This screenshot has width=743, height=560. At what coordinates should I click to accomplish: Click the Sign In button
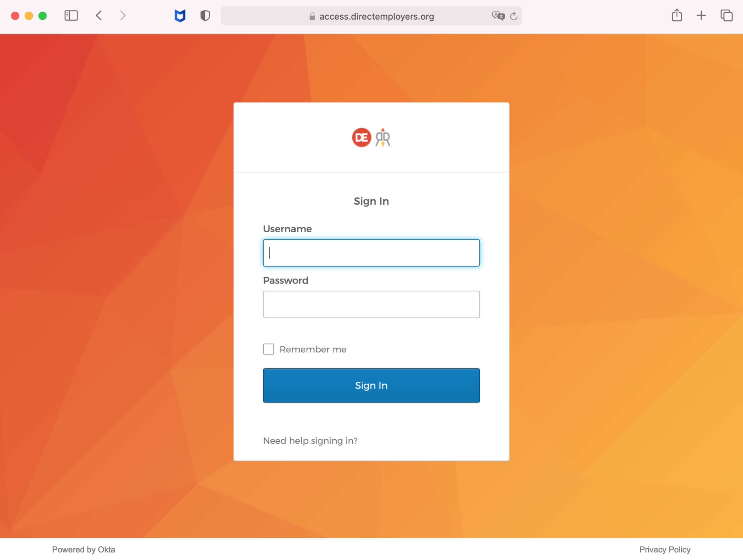click(371, 385)
